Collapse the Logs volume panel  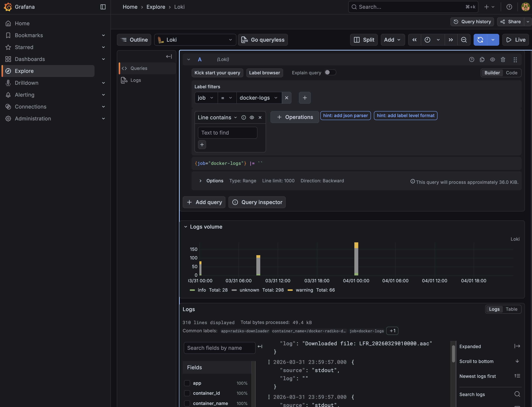[x=185, y=227]
